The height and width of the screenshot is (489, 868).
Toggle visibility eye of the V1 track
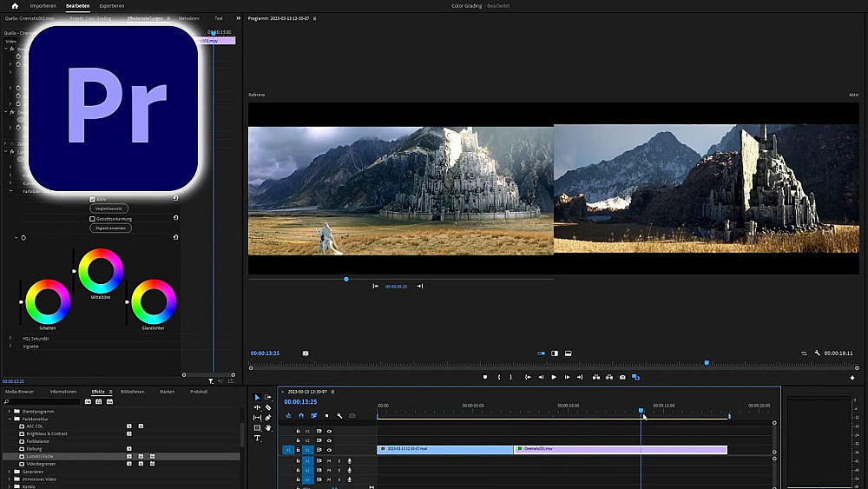[x=329, y=450]
